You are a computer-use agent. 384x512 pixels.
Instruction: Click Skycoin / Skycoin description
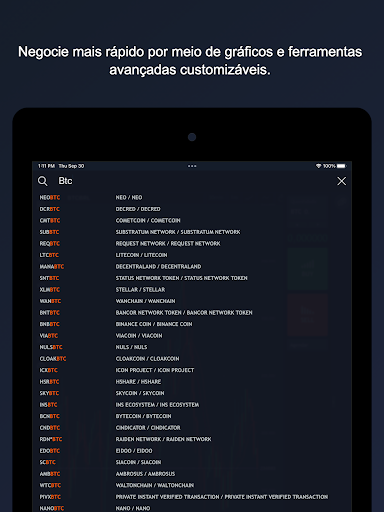(140, 393)
